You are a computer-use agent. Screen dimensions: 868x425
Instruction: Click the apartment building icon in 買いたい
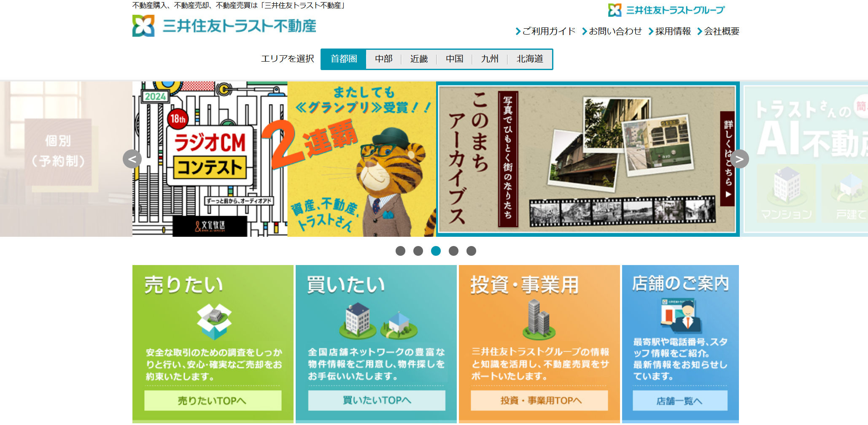point(358,320)
